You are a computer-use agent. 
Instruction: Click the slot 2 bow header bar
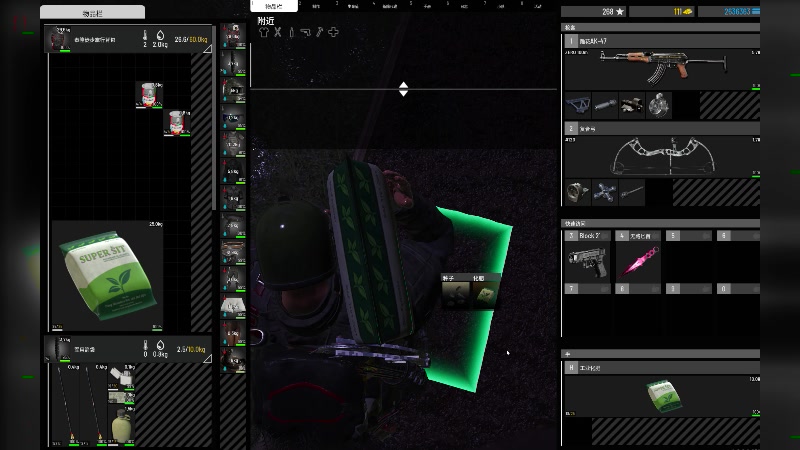coord(662,129)
